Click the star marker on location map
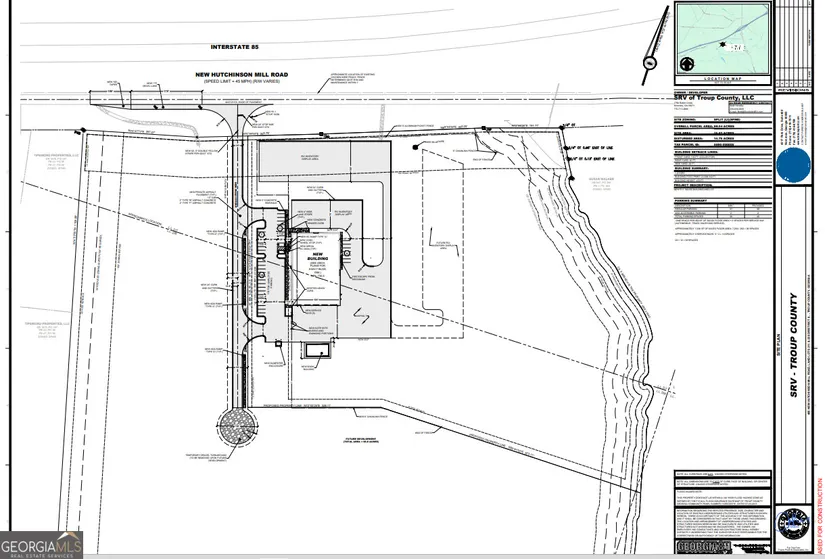Image resolution: width=825 pixels, height=559 pixels. [720, 46]
